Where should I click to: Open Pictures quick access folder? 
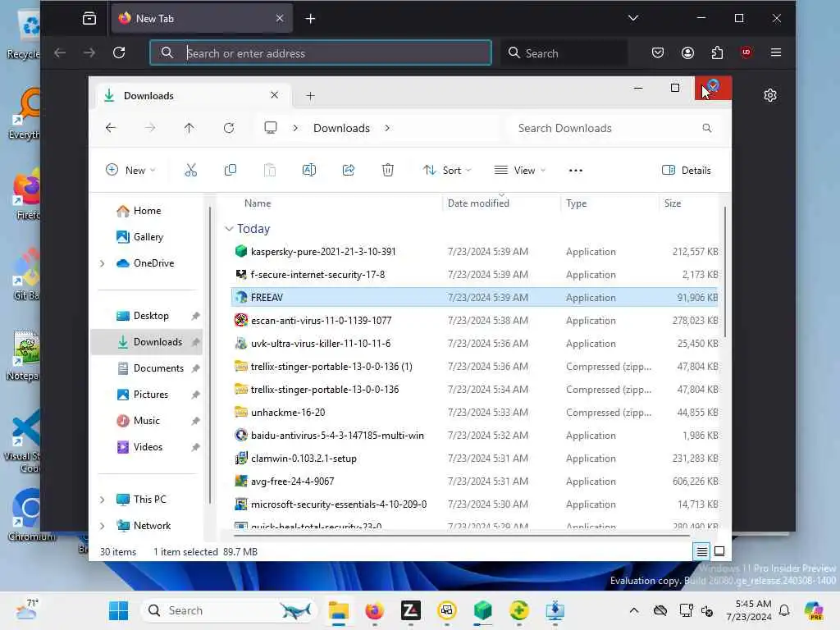[151, 395]
